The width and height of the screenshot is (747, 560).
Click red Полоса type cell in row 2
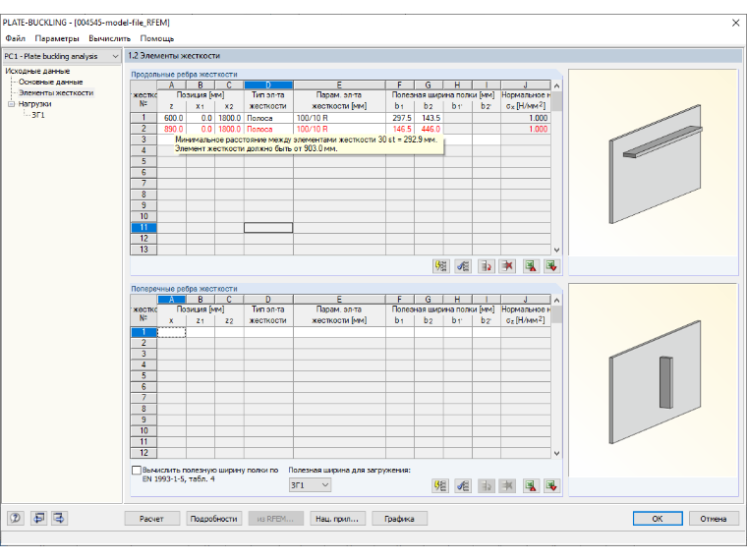point(268,129)
